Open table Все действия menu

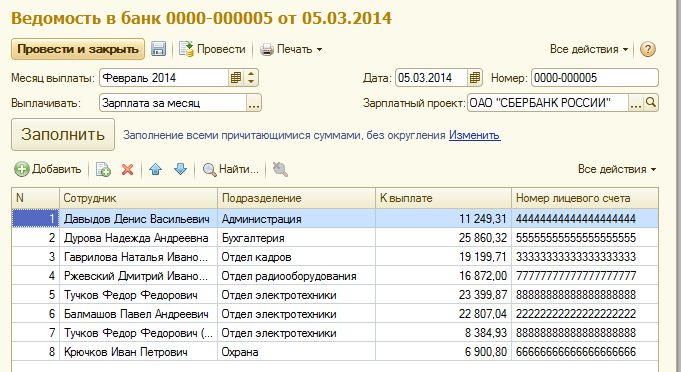click(617, 169)
